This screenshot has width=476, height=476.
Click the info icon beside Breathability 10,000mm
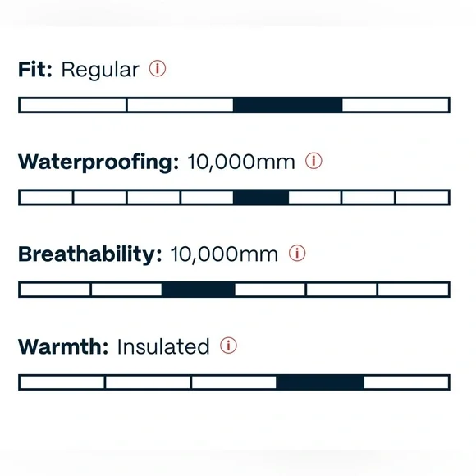click(x=297, y=253)
